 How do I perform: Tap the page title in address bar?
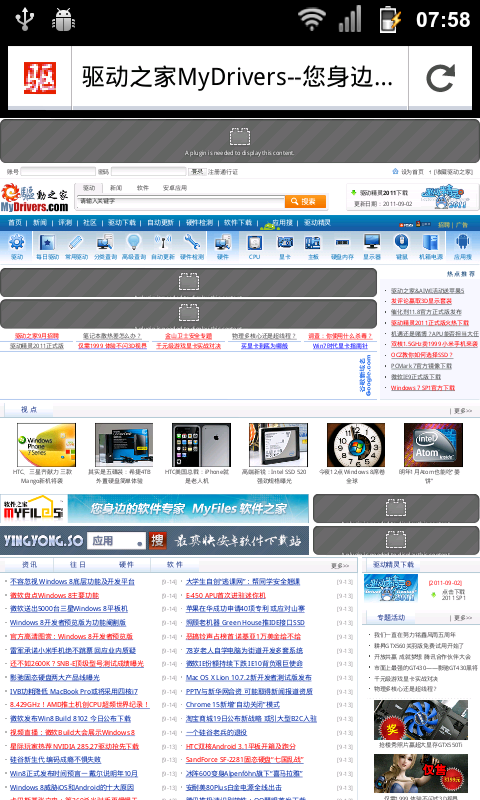coord(240,78)
